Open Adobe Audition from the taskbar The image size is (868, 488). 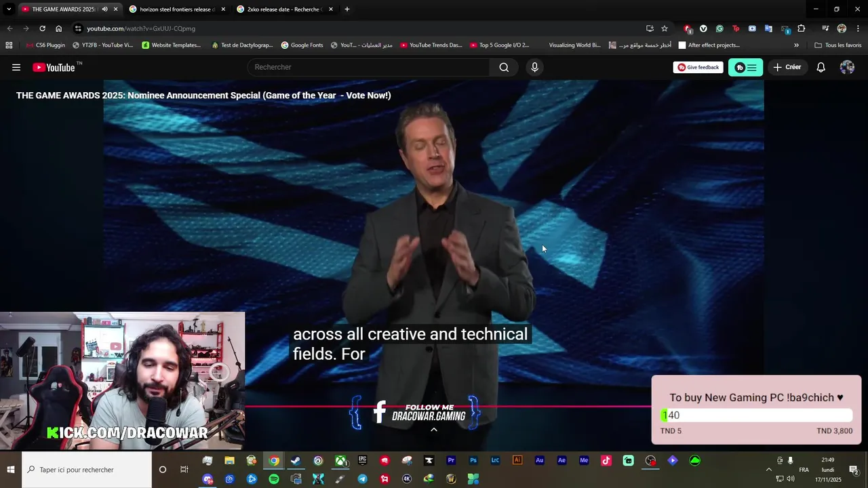540,461
